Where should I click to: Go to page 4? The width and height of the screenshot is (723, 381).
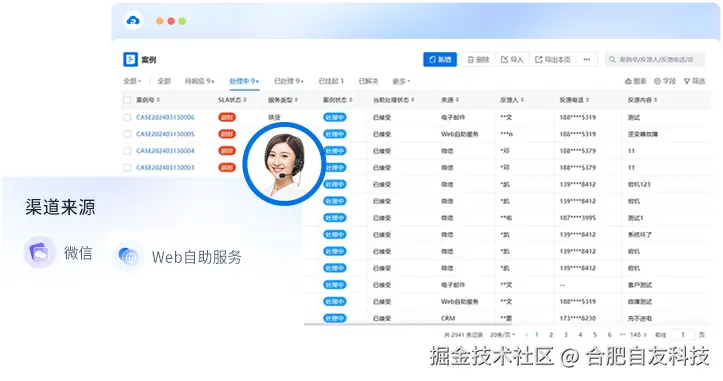[x=580, y=334]
